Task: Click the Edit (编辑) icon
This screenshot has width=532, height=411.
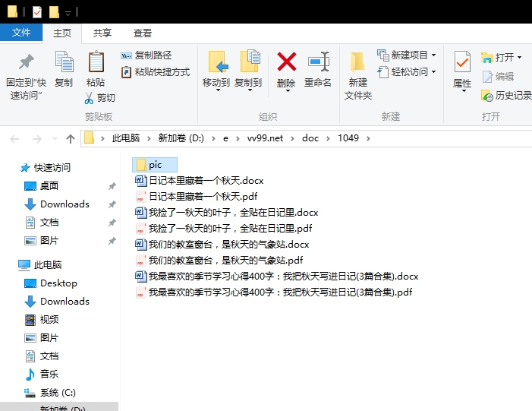Action: [487, 77]
